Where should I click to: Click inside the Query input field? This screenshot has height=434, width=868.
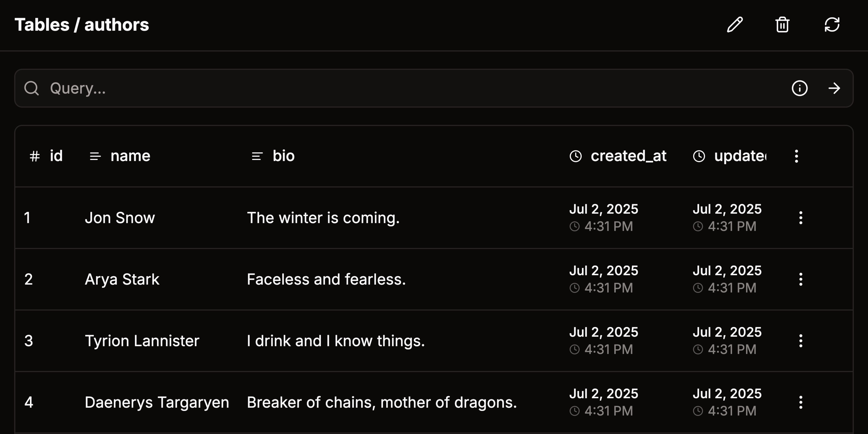point(404,88)
